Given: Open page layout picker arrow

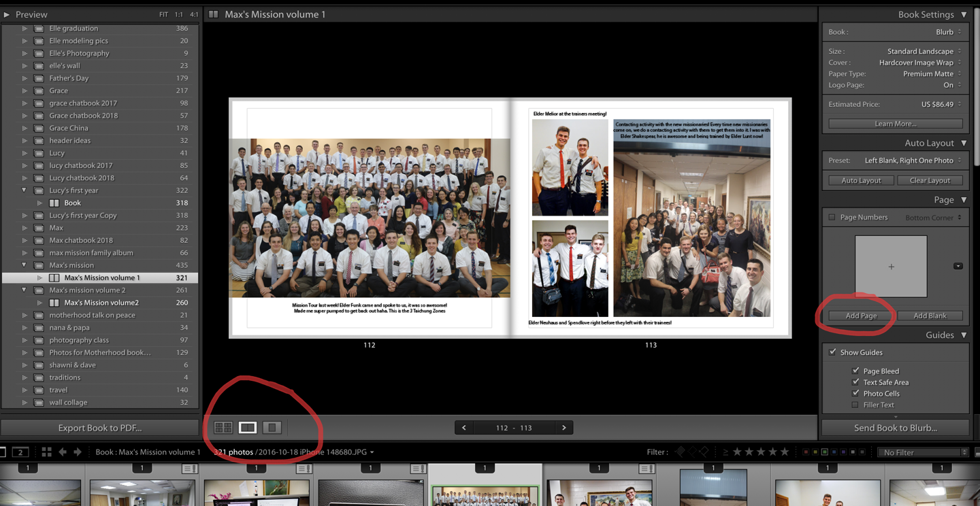Looking at the screenshot, I should (x=958, y=267).
